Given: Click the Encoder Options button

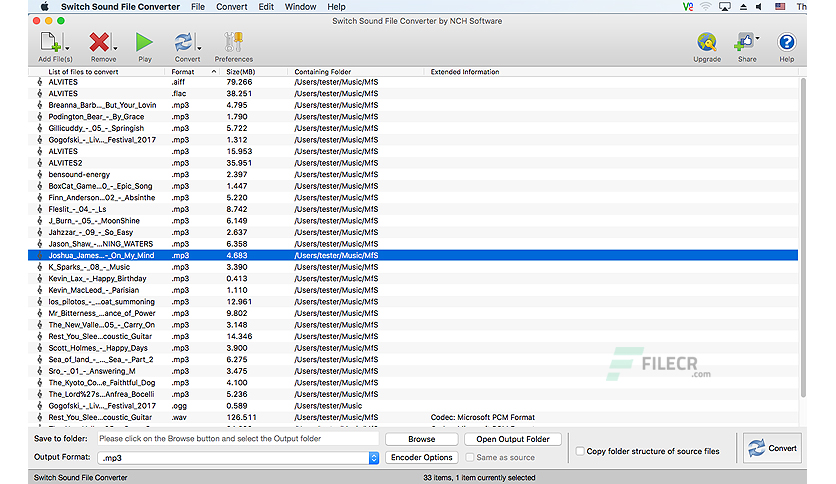Looking at the screenshot, I should (x=422, y=457).
